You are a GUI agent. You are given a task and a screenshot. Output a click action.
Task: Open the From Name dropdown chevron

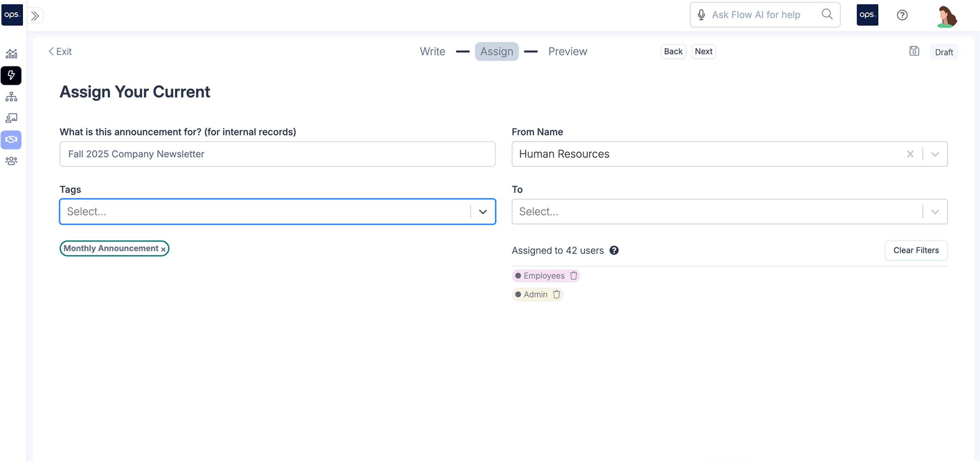point(934,154)
